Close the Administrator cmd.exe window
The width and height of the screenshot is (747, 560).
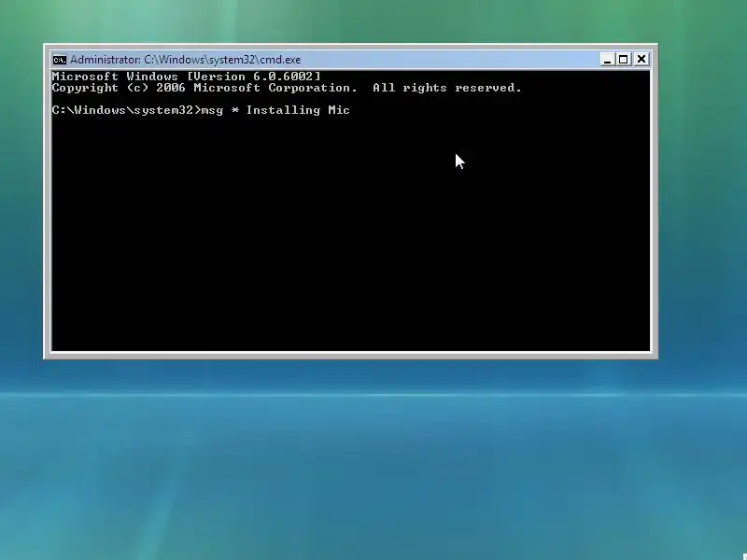tap(641, 60)
